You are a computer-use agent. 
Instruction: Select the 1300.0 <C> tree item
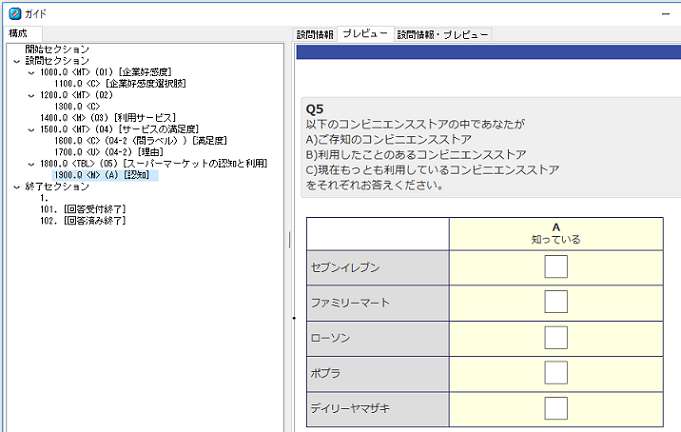coord(77,106)
